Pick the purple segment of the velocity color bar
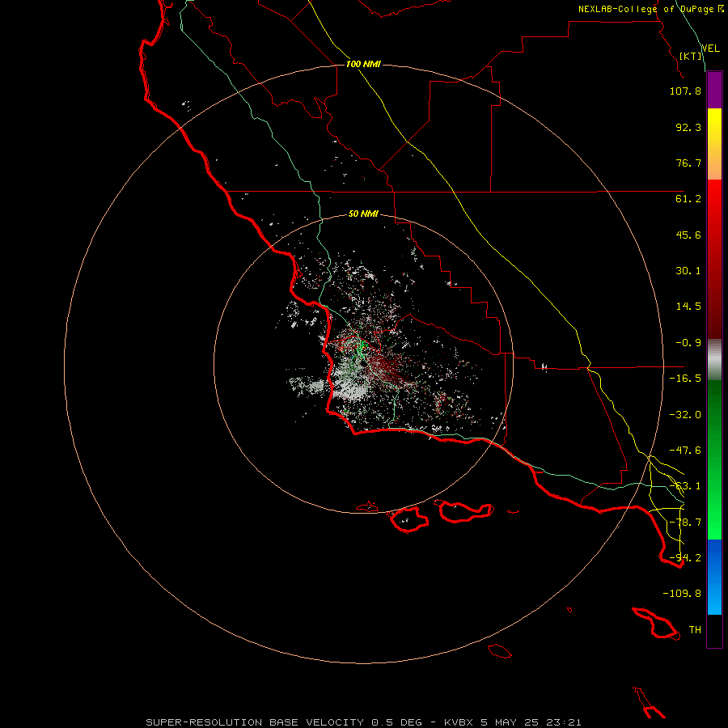 (714, 91)
